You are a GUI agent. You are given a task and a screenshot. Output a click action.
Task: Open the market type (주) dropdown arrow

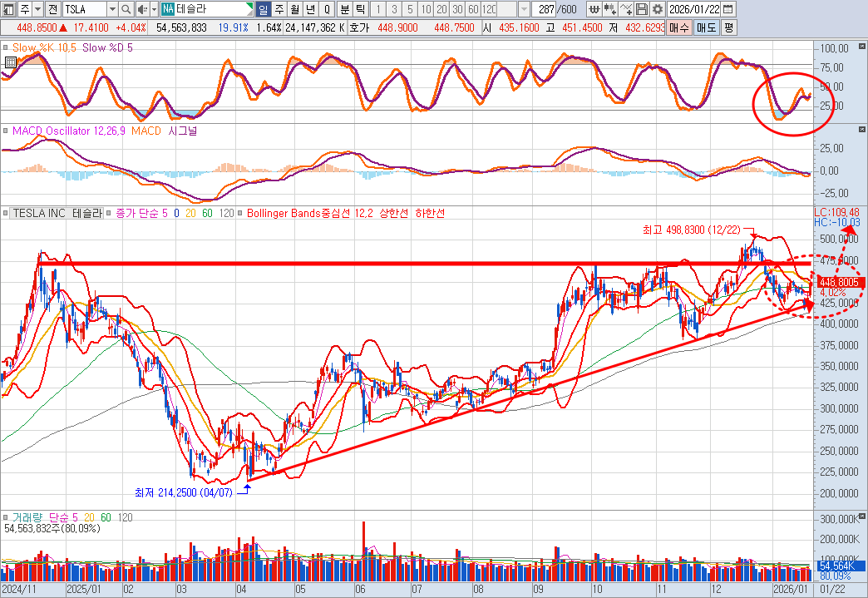click(x=38, y=9)
